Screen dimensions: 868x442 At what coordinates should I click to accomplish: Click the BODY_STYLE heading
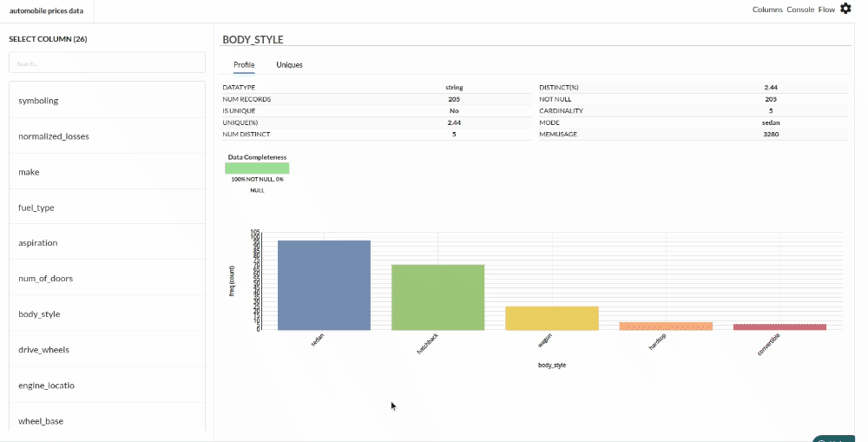(253, 39)
